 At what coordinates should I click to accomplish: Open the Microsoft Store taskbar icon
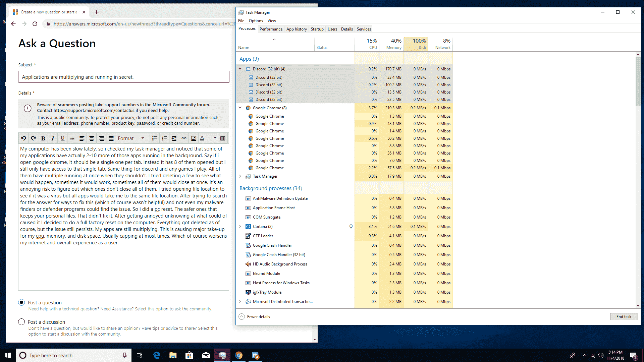click(190, 355)
